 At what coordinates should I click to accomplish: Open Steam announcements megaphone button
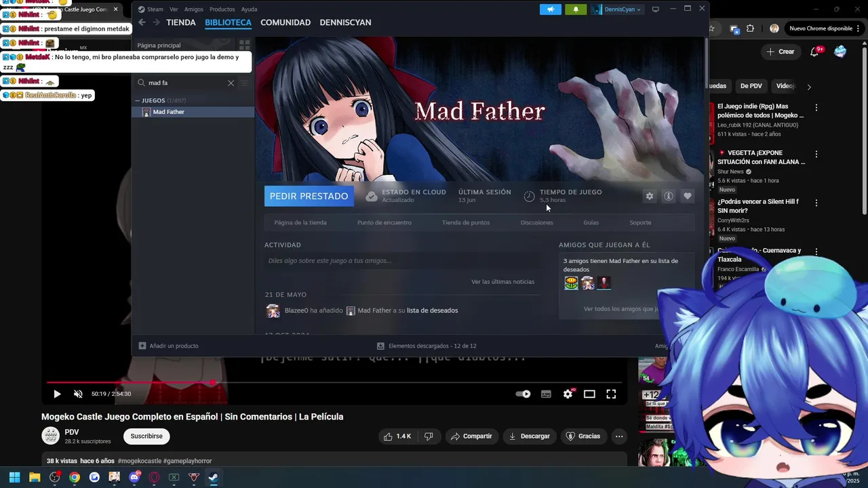coord(551,9)
